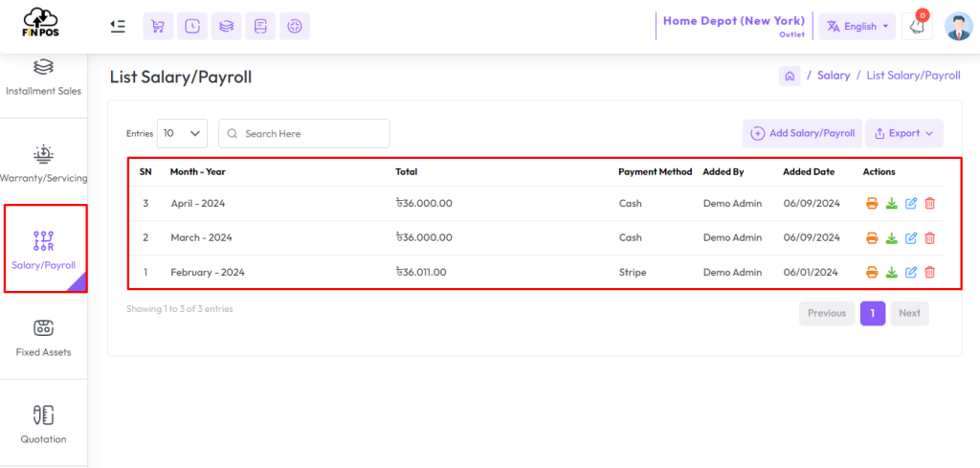Delete the February - 2024 salary record

tap(930, 272)
